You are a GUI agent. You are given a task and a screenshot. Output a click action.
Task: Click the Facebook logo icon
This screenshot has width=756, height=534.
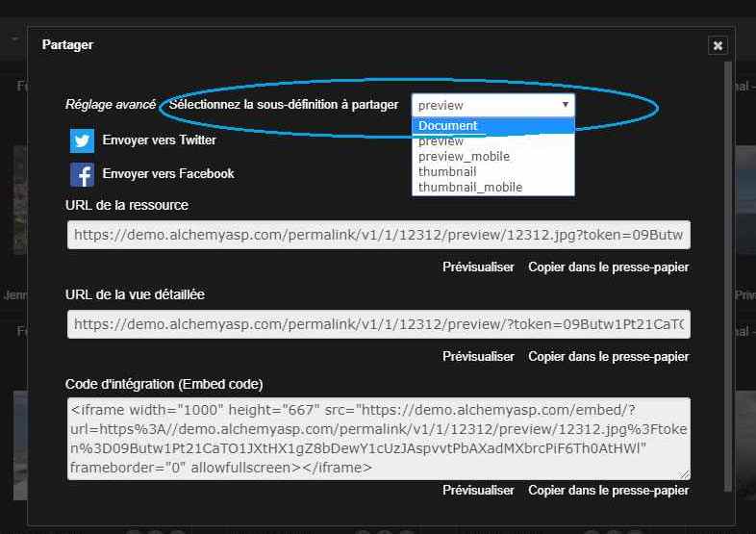(x=82, y=174)
